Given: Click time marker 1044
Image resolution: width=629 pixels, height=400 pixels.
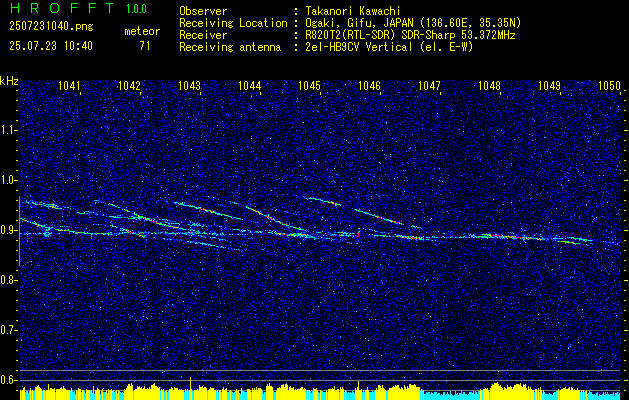Looking at the screenshot, I should point(250,85).
